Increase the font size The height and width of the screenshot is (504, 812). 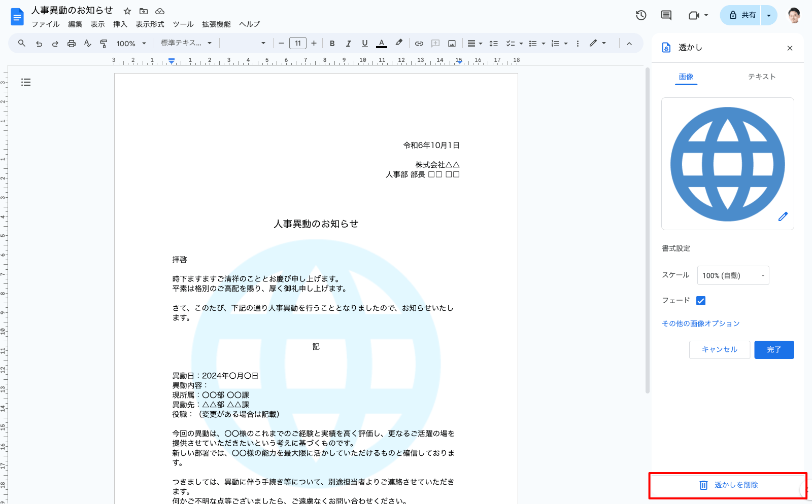click(314, 44)
